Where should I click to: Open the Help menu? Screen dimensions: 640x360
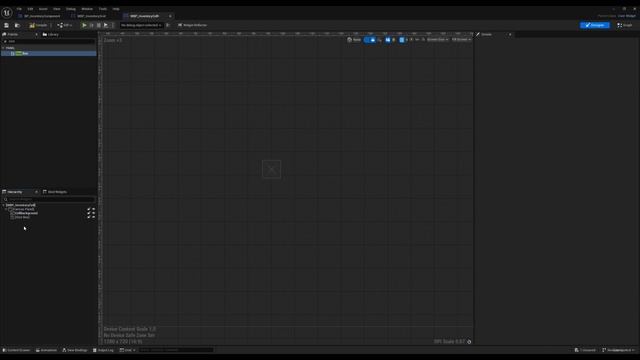coord(116,9)
